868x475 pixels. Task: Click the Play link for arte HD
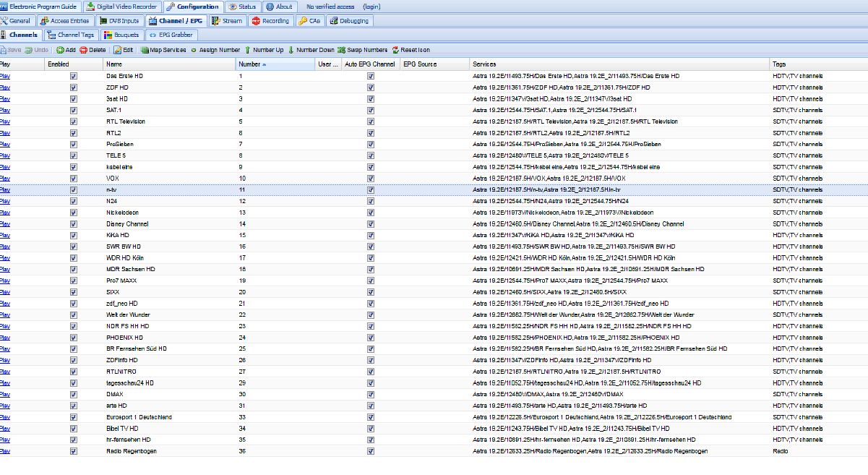click(x=5, y=406)
